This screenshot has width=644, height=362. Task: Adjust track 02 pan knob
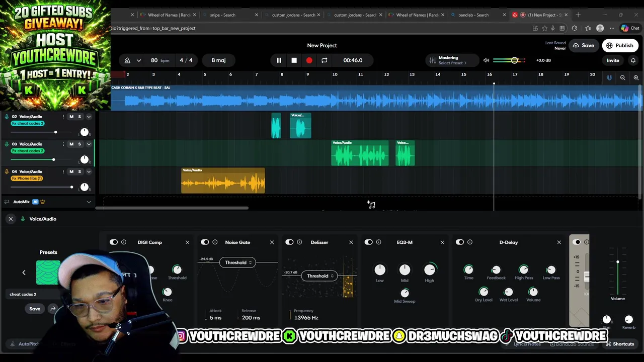coord(85,132)
